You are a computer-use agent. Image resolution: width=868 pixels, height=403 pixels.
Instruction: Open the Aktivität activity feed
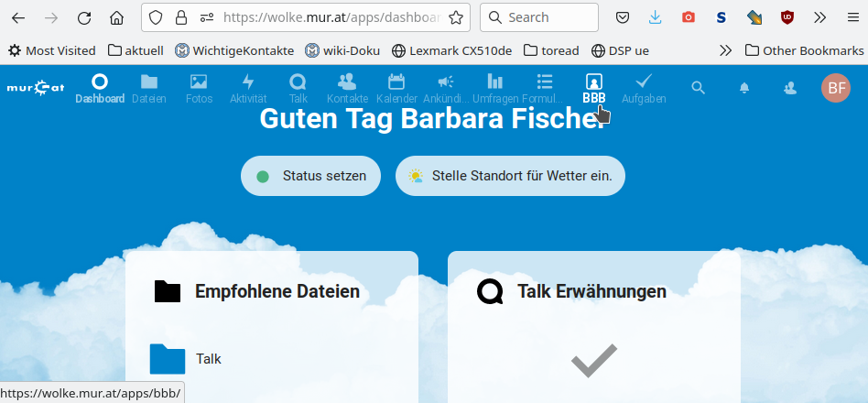pyautogui.click(x=248, y=88)
